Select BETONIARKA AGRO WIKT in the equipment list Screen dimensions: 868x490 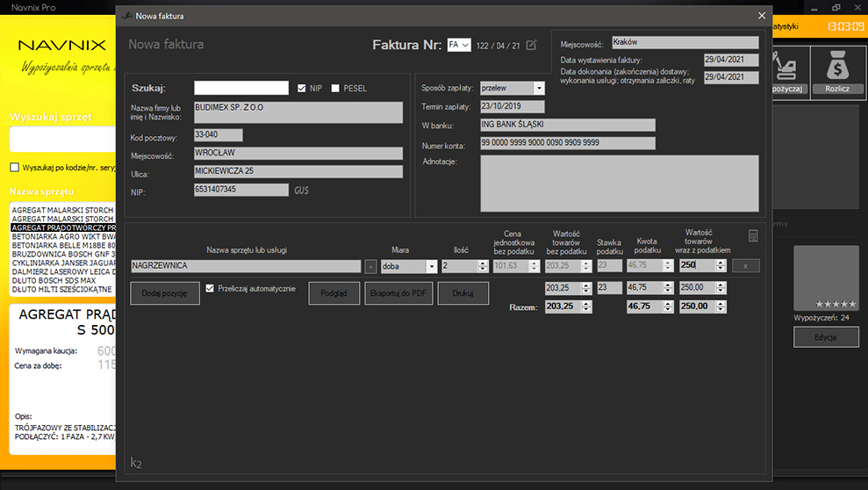pyautogui.click(x=64, y=236)
